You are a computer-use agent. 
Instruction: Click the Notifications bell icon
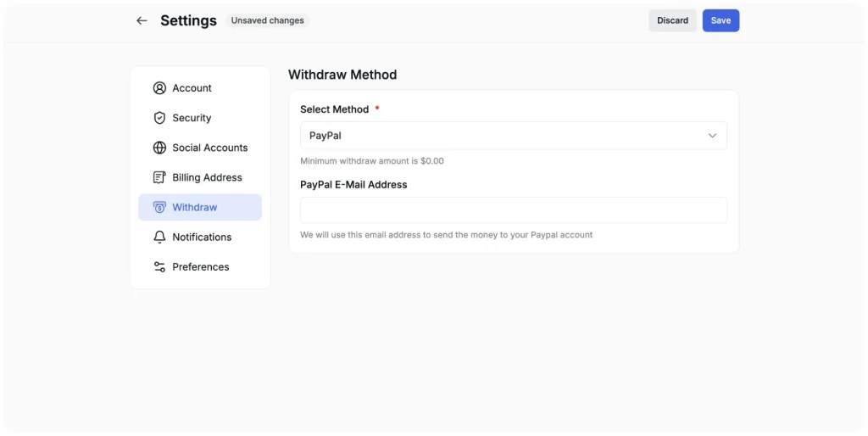(x=159, y=238)
